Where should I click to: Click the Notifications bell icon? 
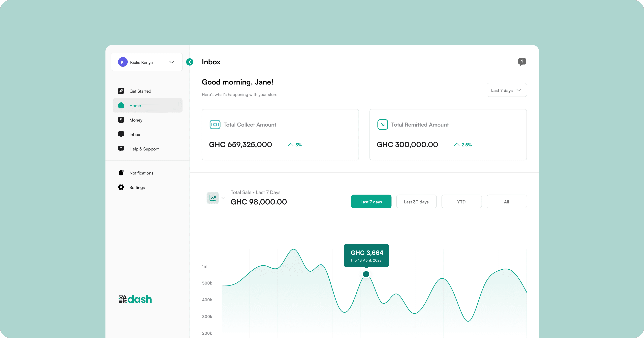[x=121, y=173]
